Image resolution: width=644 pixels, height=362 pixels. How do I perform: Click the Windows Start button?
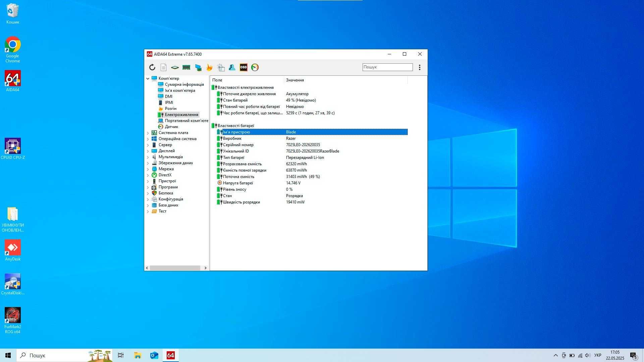click(x=8, y=355)
